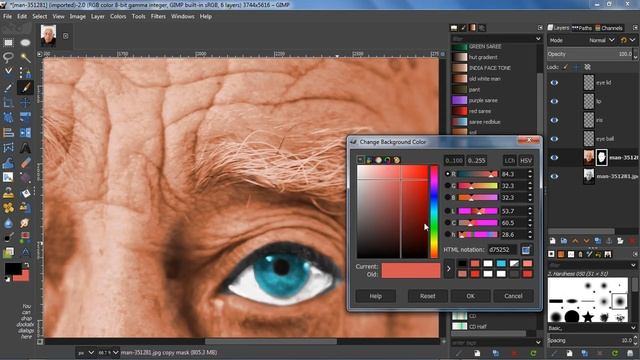
Task: Pick color from screen eyedropper in dialog
Action: click(x=526, y=250)
